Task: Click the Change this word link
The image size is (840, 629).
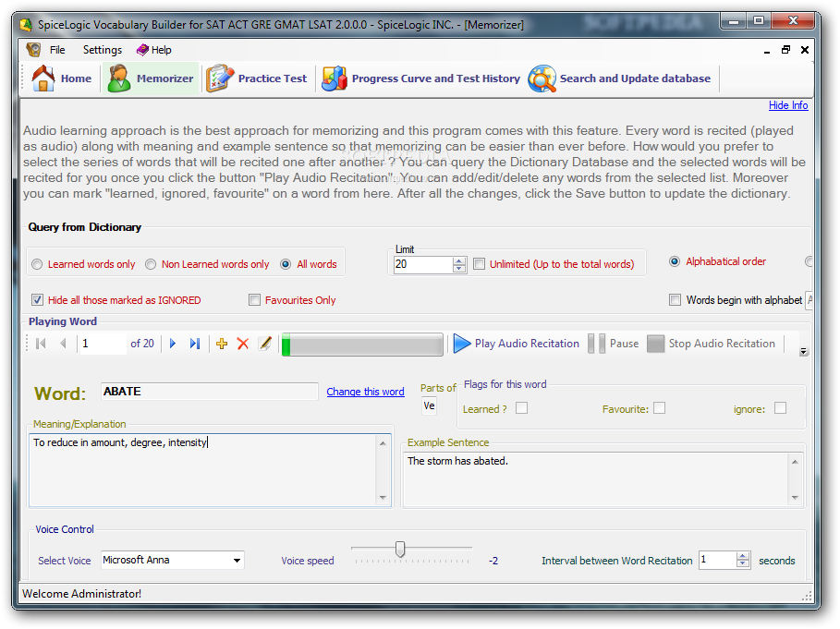Action: (365, 392)
